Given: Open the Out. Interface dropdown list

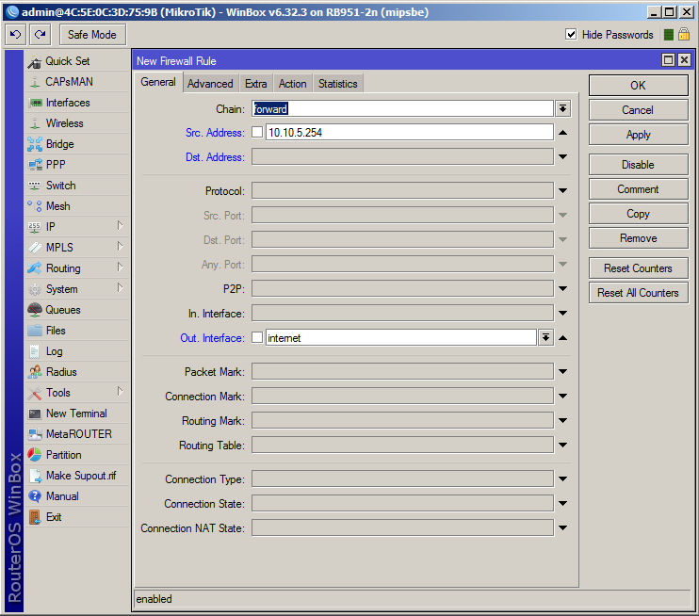Looking at the screenshot, I should click(545, 338).
